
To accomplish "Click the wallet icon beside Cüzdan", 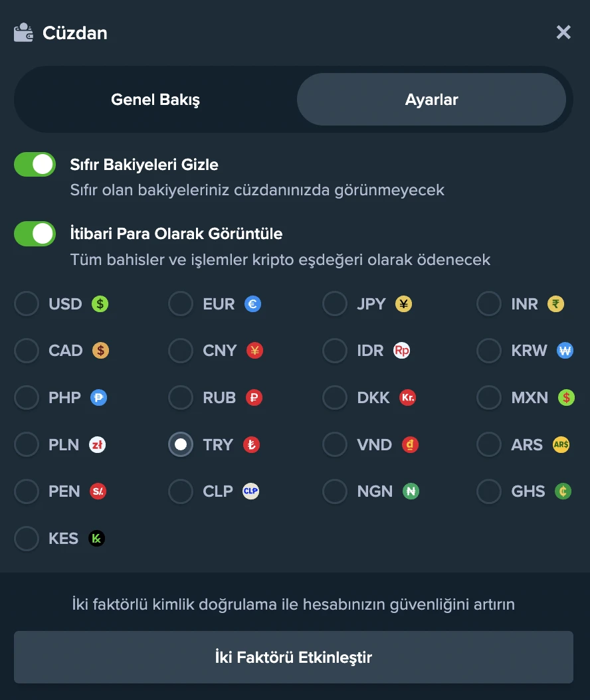I will pos(24,33).
